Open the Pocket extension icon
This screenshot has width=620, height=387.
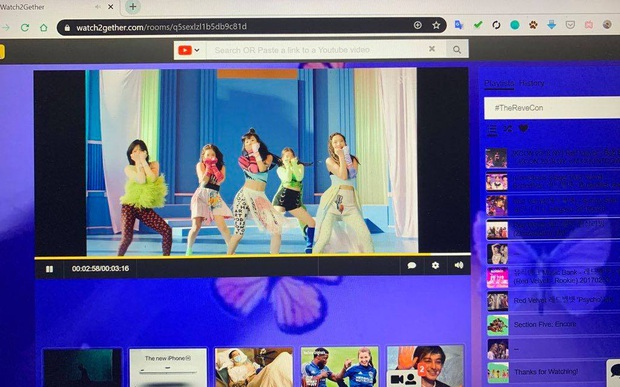pyautogui.click(x=570, y=25)
